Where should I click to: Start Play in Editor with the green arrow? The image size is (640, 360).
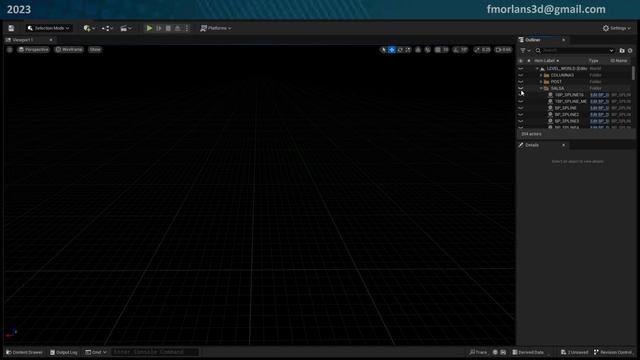[149, 28]
